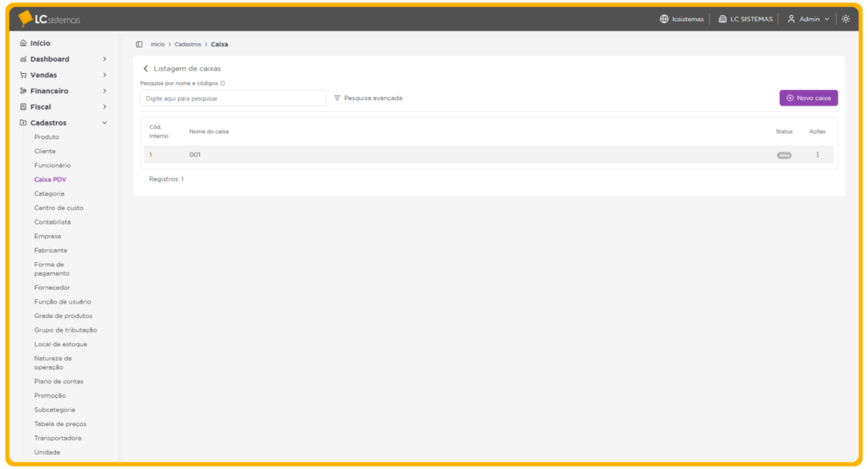Click the info icon next to search label
The width and height of the screenshot is (868, 469).
222,83
